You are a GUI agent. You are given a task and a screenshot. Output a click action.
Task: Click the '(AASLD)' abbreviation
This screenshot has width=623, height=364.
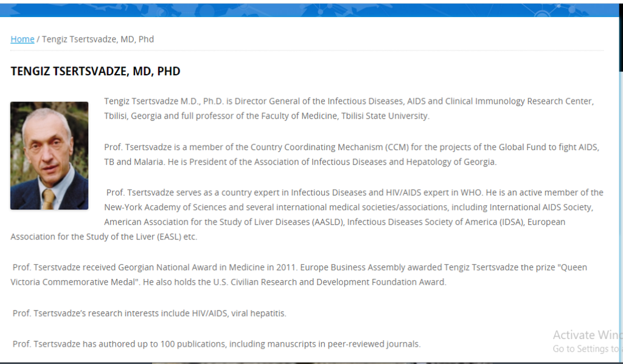click(327, 222)
